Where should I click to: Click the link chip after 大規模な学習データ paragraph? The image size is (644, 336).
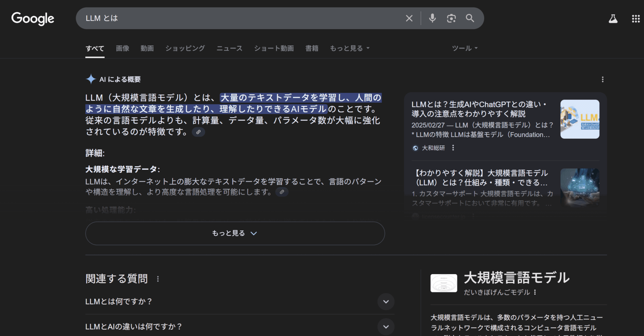[282, 192]
